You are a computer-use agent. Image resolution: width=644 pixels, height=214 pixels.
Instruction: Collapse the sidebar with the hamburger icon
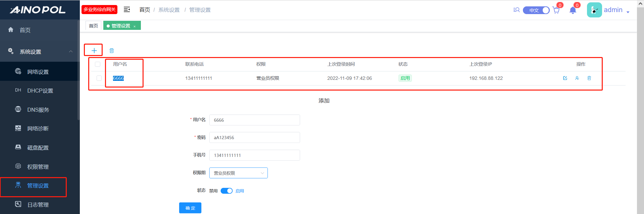(x=127, y=10)
